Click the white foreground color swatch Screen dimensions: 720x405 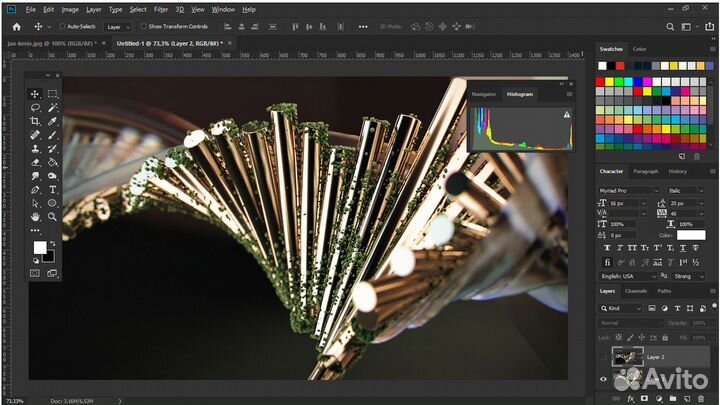click(40, 247)
